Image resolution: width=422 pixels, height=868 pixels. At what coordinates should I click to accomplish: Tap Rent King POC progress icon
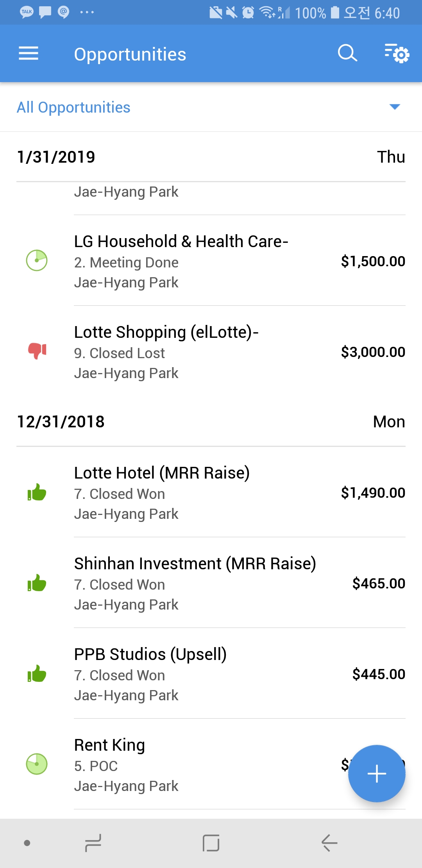(37, 764)
